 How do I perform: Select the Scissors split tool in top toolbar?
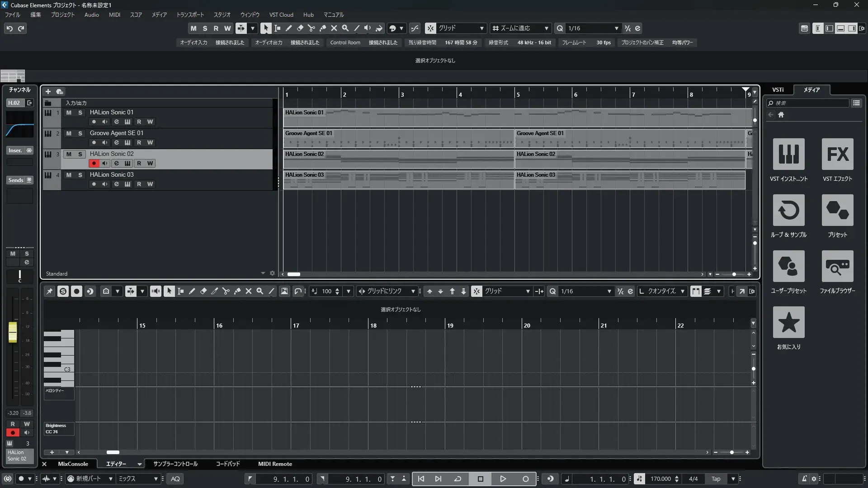(x=311, y=28)
